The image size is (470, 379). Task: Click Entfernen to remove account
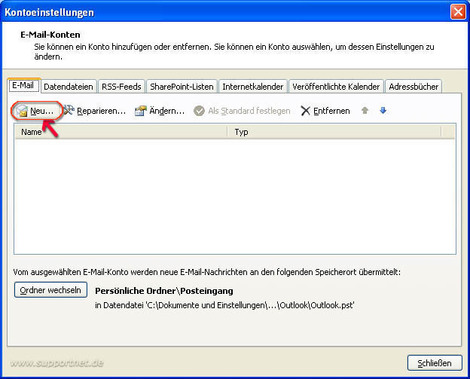point(325,111)
